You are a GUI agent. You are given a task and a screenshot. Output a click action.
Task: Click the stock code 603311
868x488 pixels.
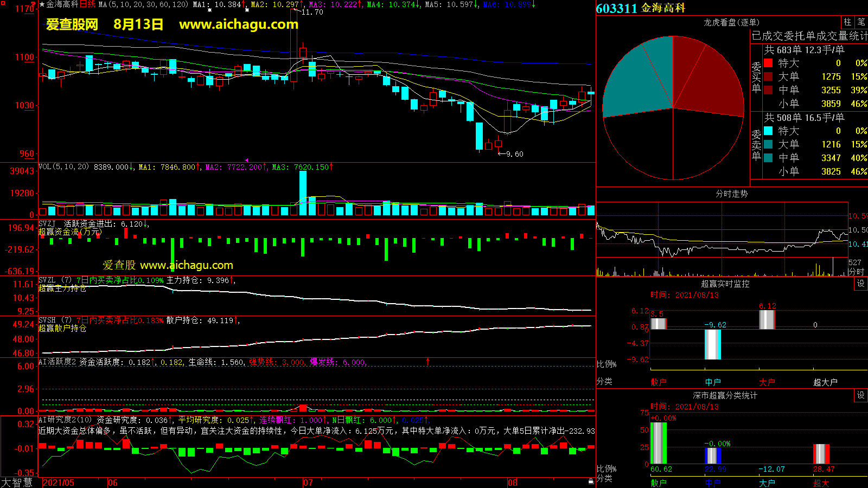point(616,8)
